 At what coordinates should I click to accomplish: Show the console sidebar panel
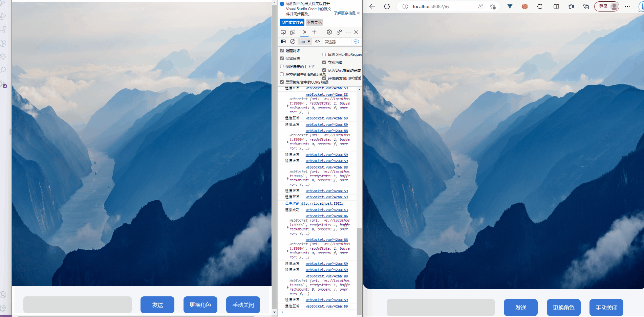[283, 41]
